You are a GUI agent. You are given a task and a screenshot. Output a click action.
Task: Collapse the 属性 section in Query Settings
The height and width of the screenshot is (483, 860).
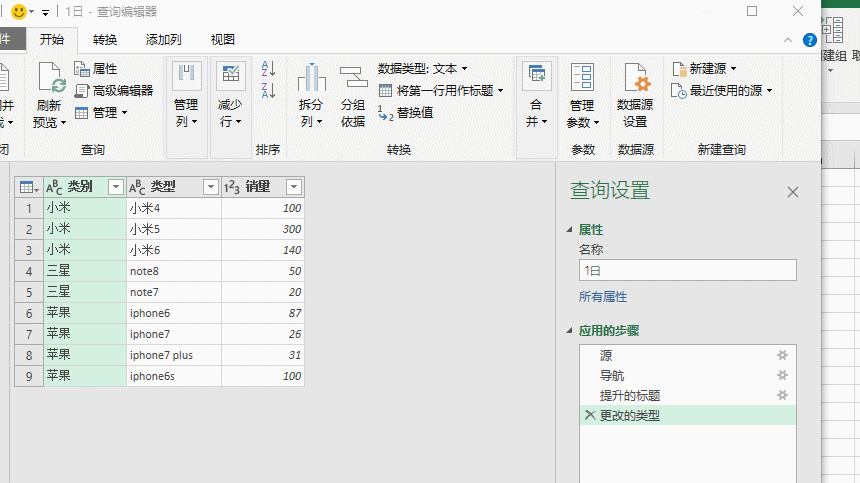(569, 230)
